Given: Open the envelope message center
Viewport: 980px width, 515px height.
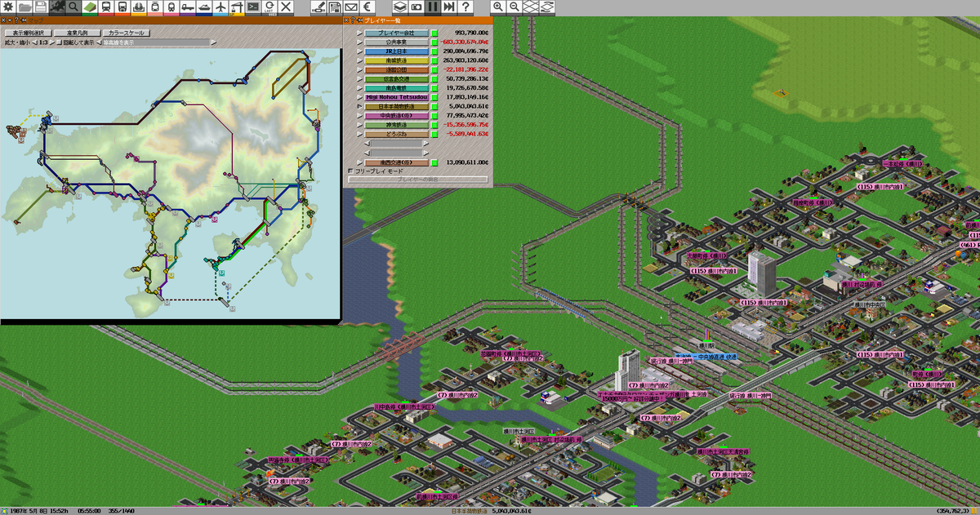Looking at the screenshot, I should (x=351, y=8).
